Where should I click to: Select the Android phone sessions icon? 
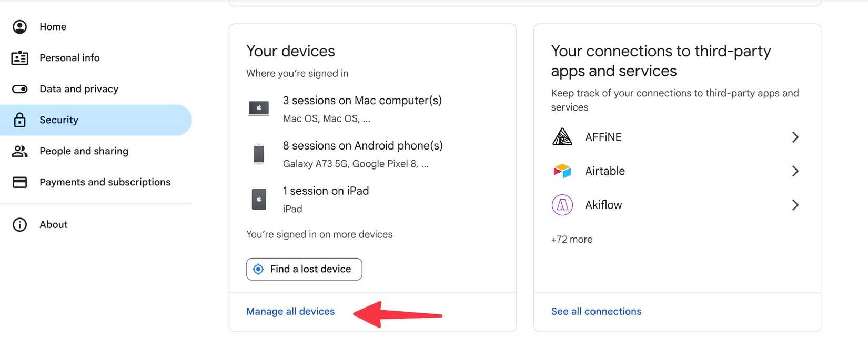tap(258, 154)
